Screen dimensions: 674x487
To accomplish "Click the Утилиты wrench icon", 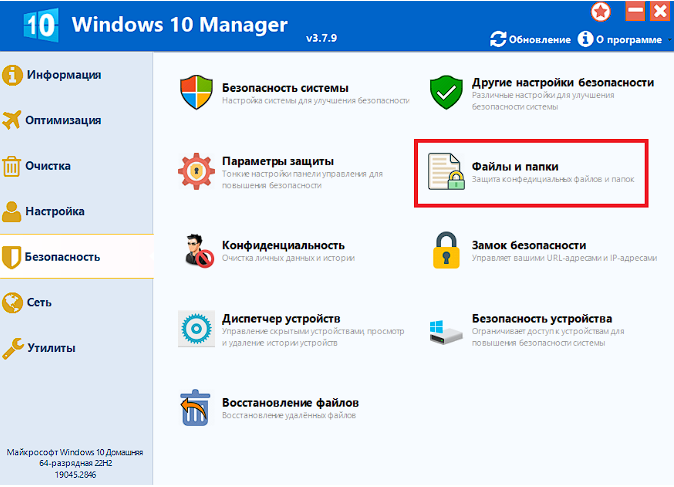I will coord(12,348).
